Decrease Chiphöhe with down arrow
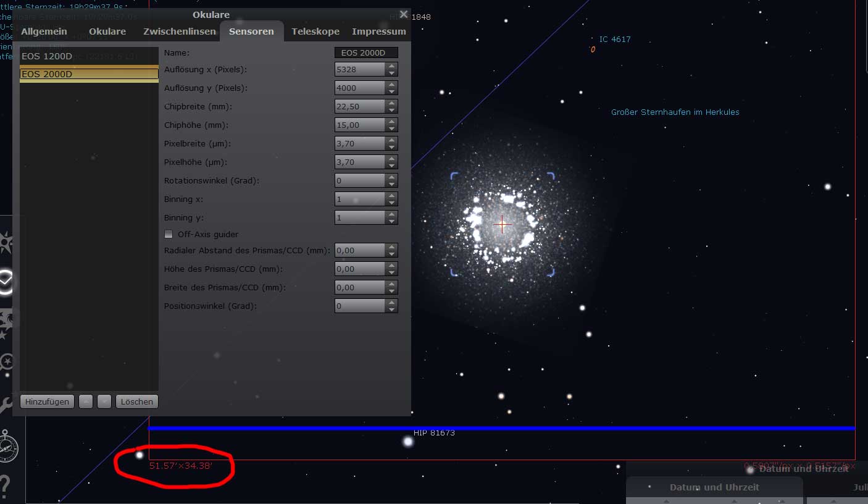Image resolution: width=868 pixels, height=504 pixels. [391, 128]
